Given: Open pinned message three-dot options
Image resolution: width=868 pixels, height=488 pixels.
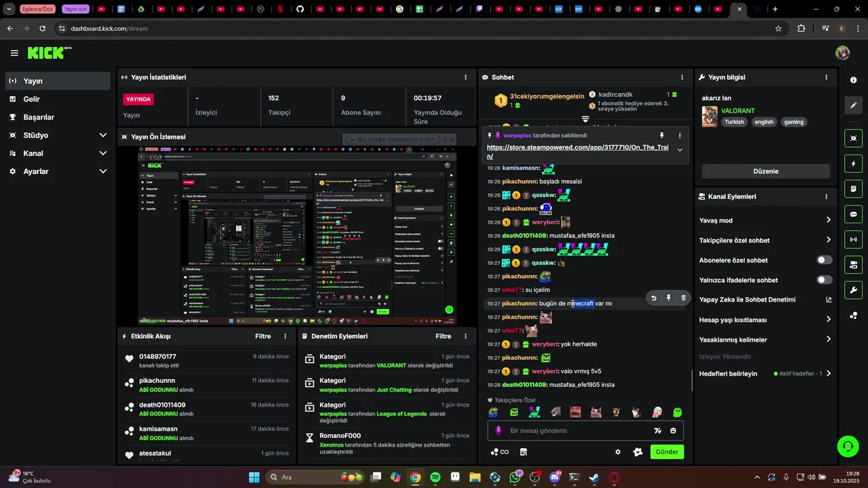Looking at the screenshot, I should [x=679, y=136].
